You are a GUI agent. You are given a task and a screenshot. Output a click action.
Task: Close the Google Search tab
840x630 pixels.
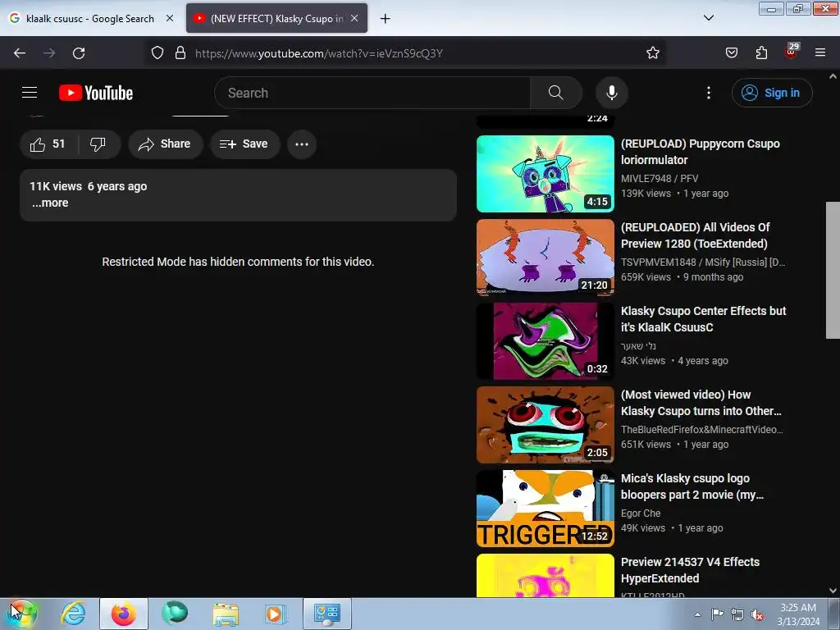pyautogui.click(x=170, y=18)
